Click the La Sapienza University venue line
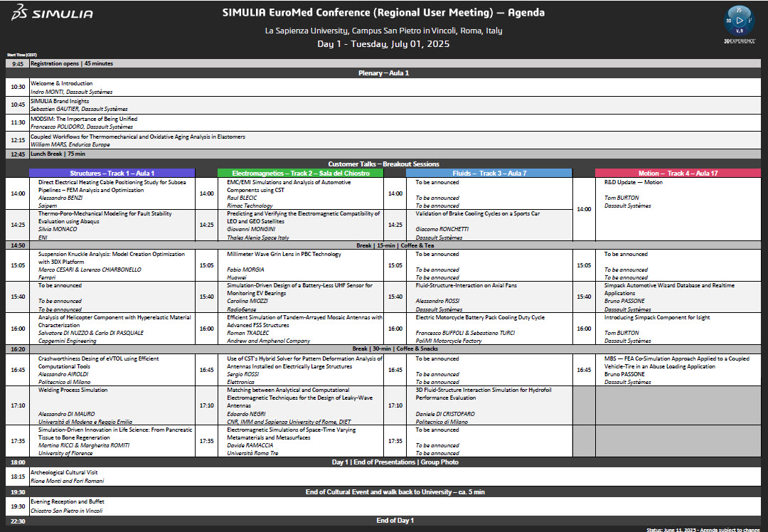768x532 pixels. 383,31
